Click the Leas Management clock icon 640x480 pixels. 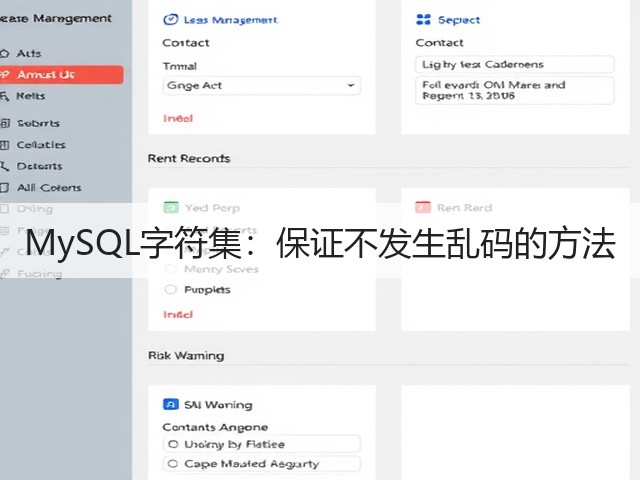tap(171, 20)
